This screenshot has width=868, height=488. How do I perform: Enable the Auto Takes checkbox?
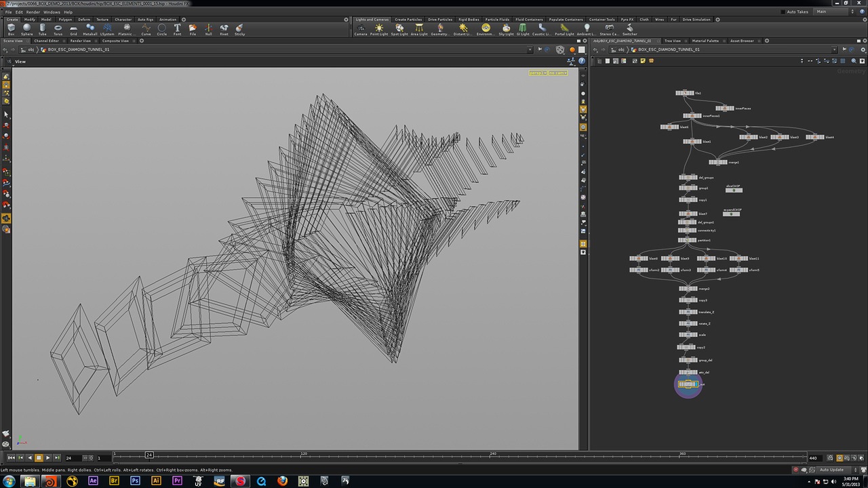pos(784,12)
